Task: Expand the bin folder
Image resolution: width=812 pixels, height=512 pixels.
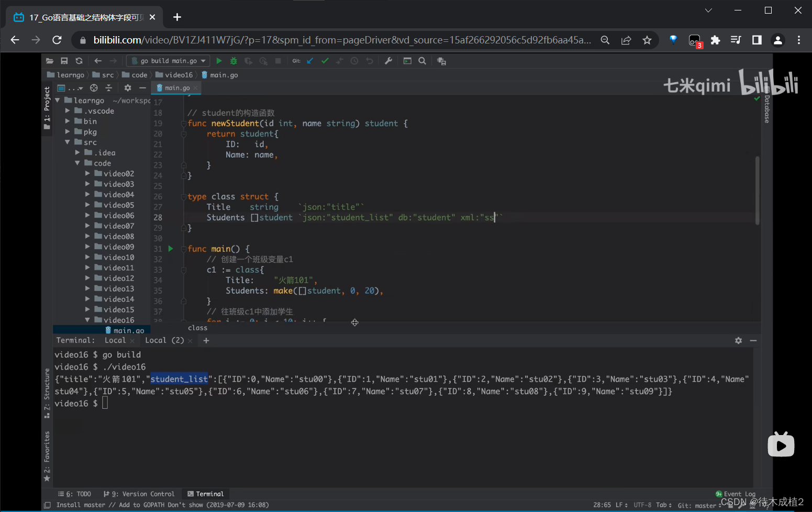Action: click(68, 121)
